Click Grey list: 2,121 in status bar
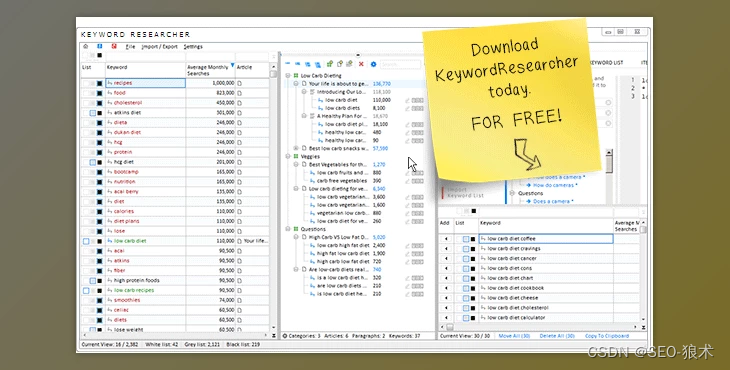This screenshot has height=370, width=730. point(202,345)
